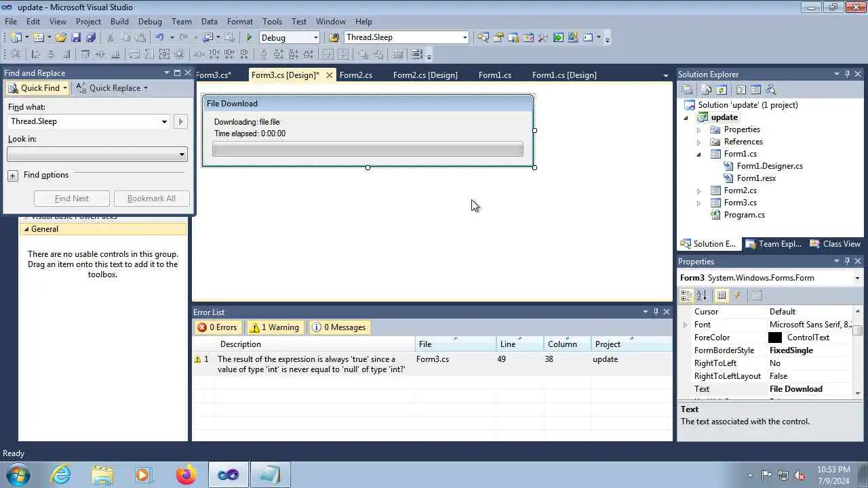The image size is (868, 488).
Task: Collapse the Form1.cs tree node
Action: point(699,154)
